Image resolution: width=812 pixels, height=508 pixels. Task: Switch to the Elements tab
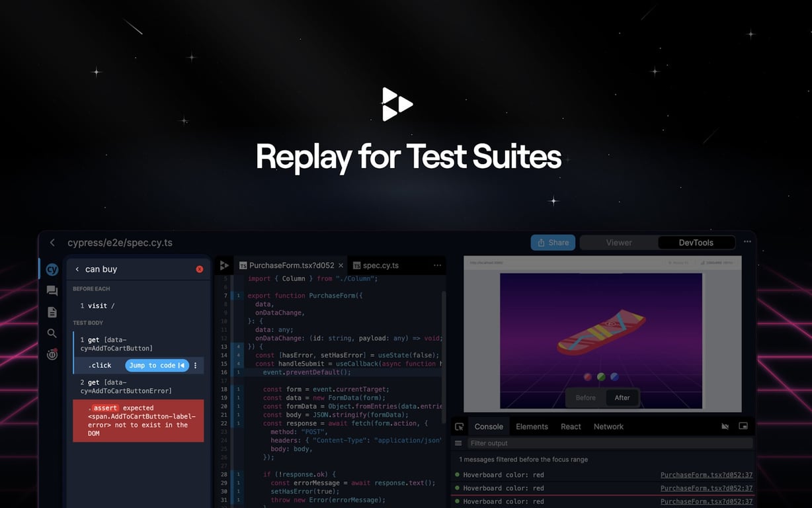tap(531, 426)
